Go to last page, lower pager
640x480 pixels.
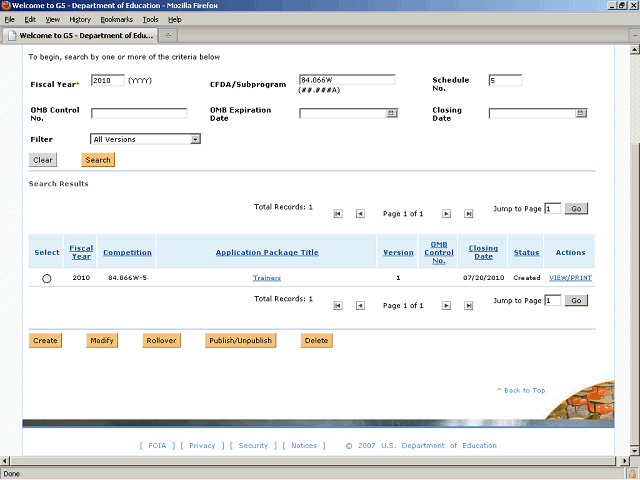469,305
